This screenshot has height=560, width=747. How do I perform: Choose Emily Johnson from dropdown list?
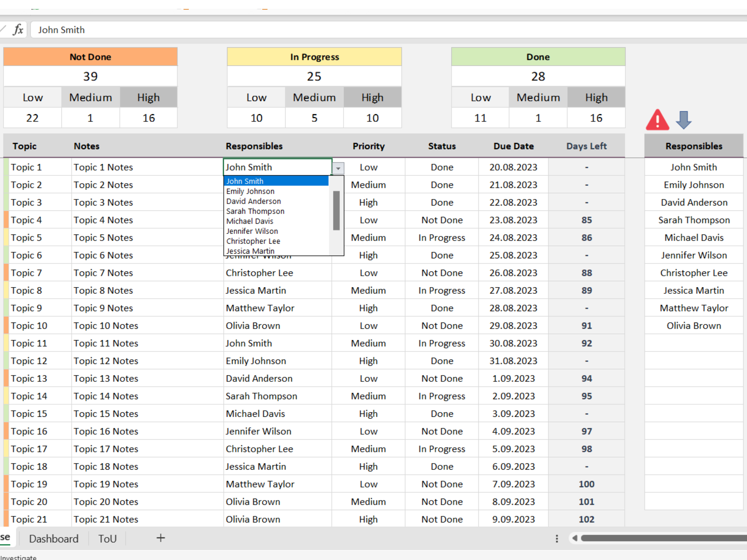tap(276, 191)
